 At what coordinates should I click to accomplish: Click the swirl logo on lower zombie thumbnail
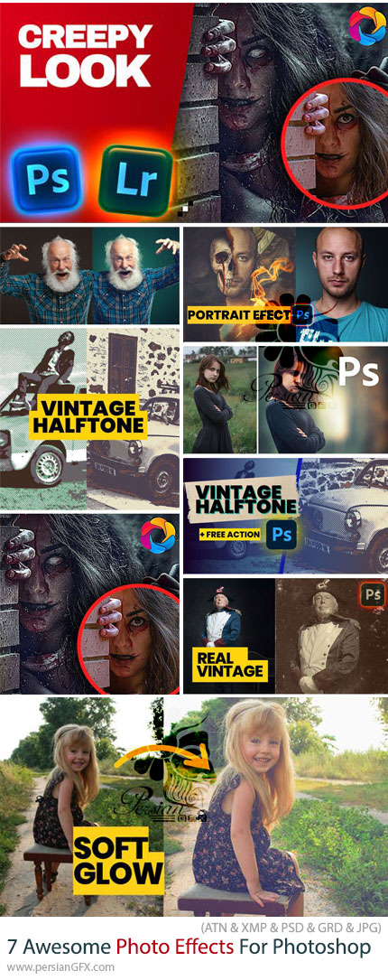(158, 535)
